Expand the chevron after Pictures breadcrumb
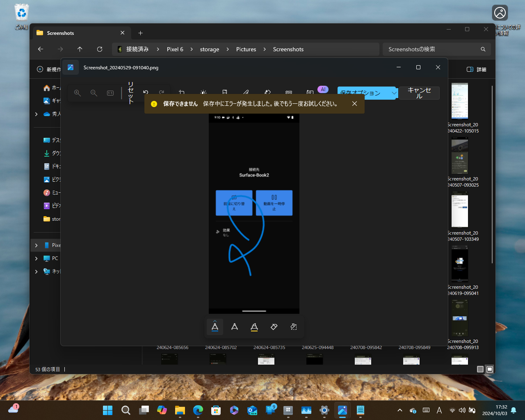525x420 pixels. tap(265, 49)
